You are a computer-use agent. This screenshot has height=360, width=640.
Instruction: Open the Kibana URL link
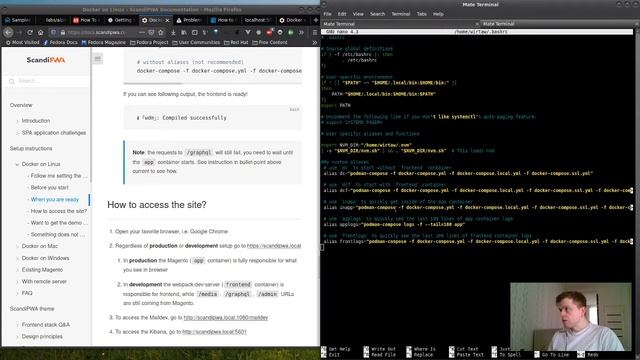[214, 332]
